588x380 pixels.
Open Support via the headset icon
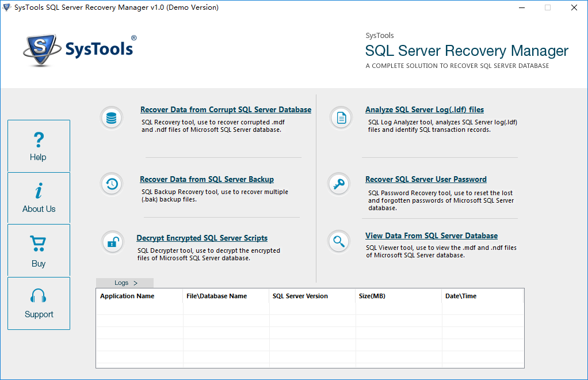39,303
